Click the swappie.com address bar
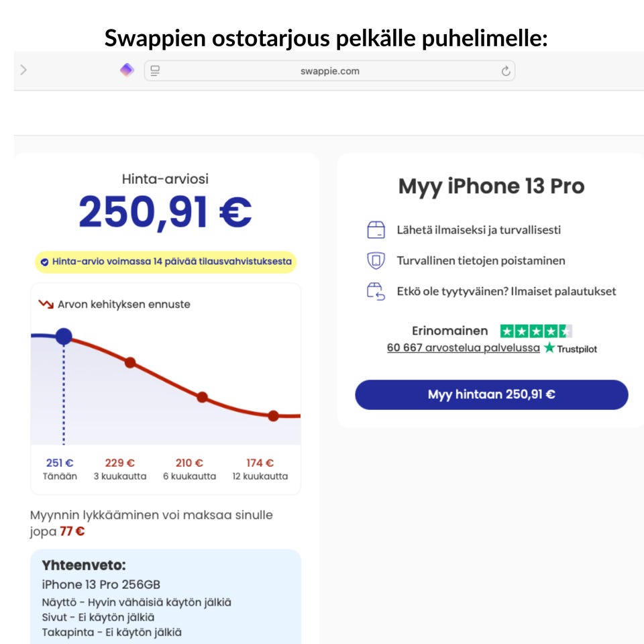This screenshot has width=644, height=644. pos(329,71)
